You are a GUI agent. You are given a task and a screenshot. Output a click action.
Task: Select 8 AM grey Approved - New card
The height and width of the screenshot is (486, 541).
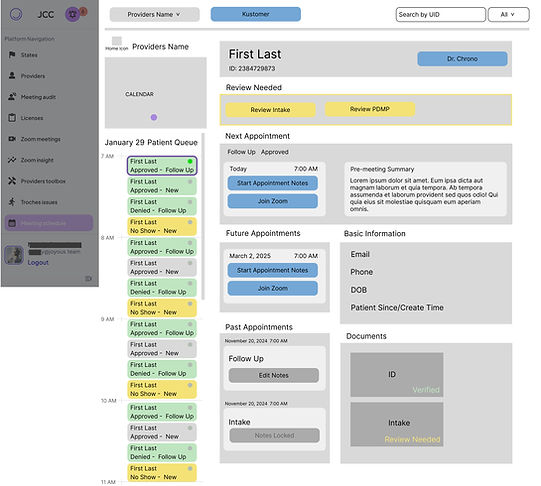pos(162,267)
